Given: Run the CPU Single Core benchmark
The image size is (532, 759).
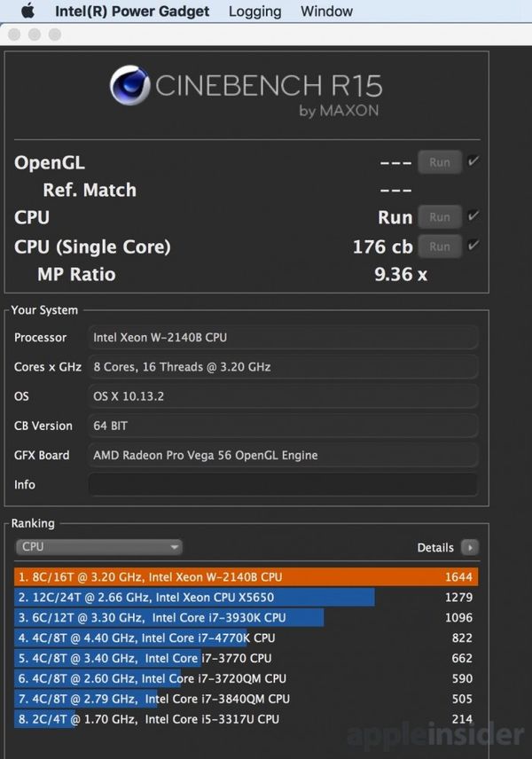Looking at the screenshot, I should click(440, 246).
